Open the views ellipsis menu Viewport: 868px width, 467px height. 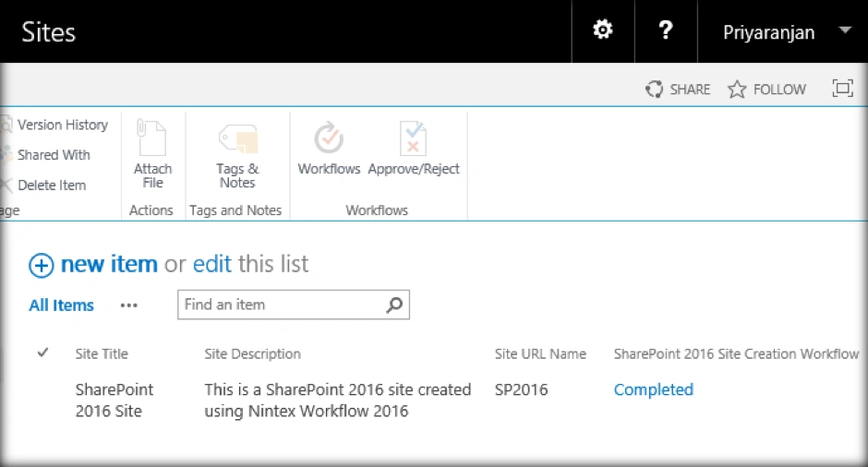[128, 305]
